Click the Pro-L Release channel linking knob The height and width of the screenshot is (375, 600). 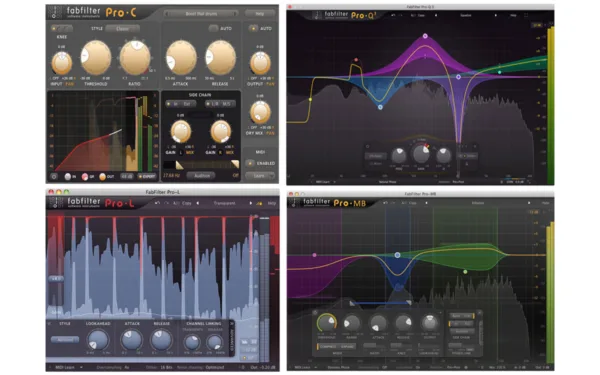click(x=215, y=342)
